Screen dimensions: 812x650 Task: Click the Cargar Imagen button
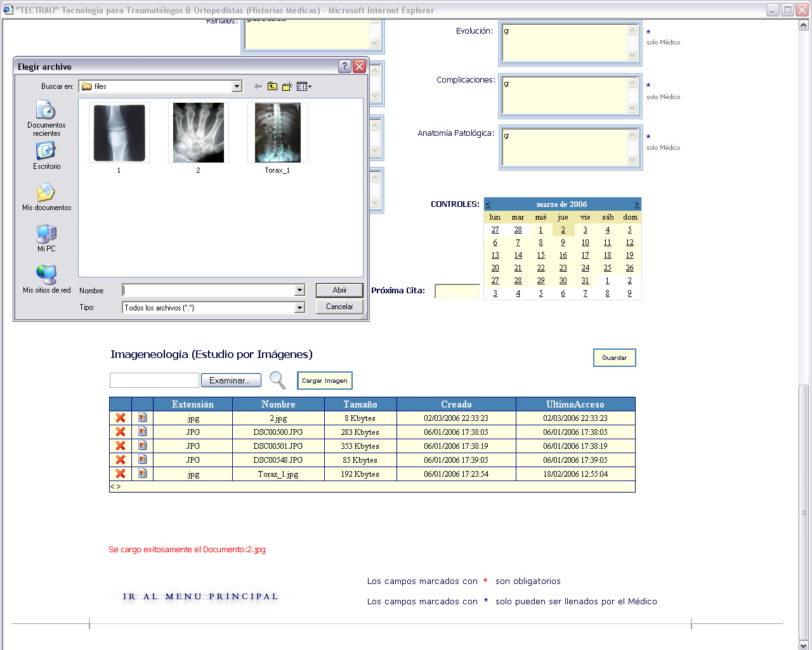pos(324,381)
